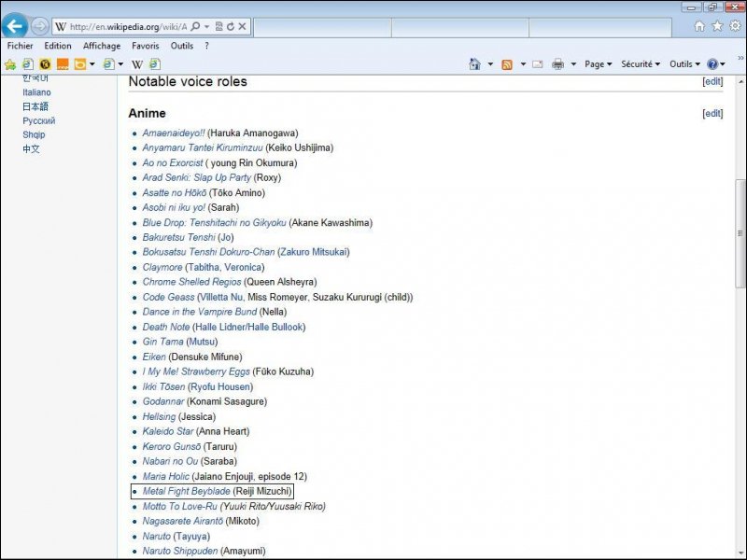
Task: Click the command bar Home house icon
Action: click(x=474, y=63)
